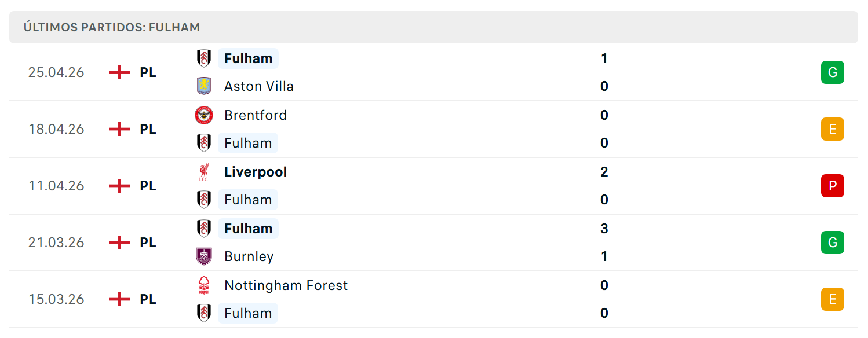This screenshot has width=868, height=338.
Task: Click green G badge for Burnley match
Action: [833, 243]
